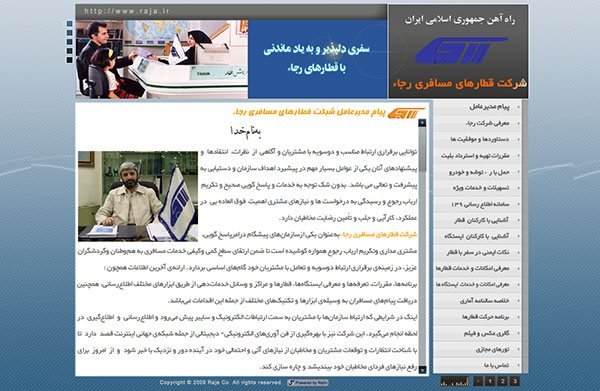This screenshot has width=600, height=391.
Task: Go to page 2 in bottom pager
Action: click(502, 381)
